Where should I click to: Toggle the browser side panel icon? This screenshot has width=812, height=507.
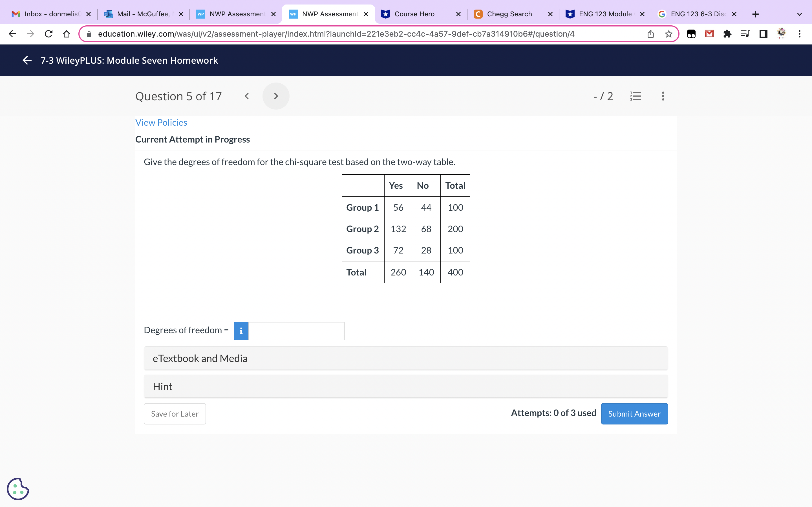click(763, 34)
